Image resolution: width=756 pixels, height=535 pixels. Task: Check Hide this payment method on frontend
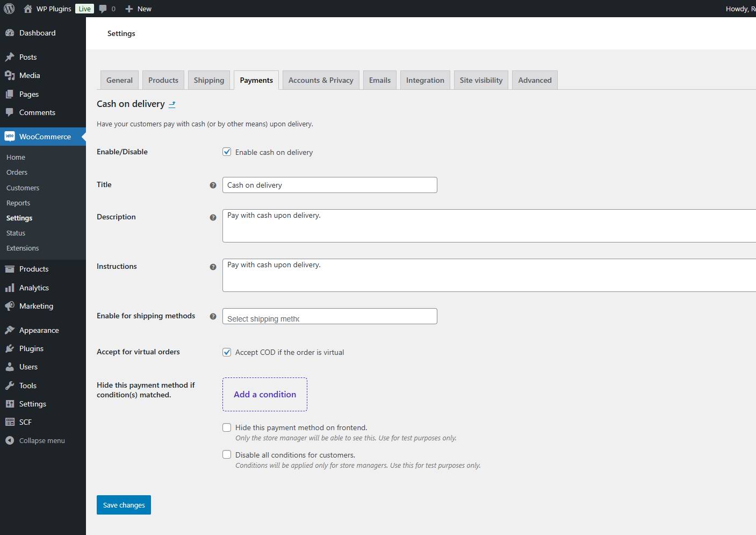[227, 427]
